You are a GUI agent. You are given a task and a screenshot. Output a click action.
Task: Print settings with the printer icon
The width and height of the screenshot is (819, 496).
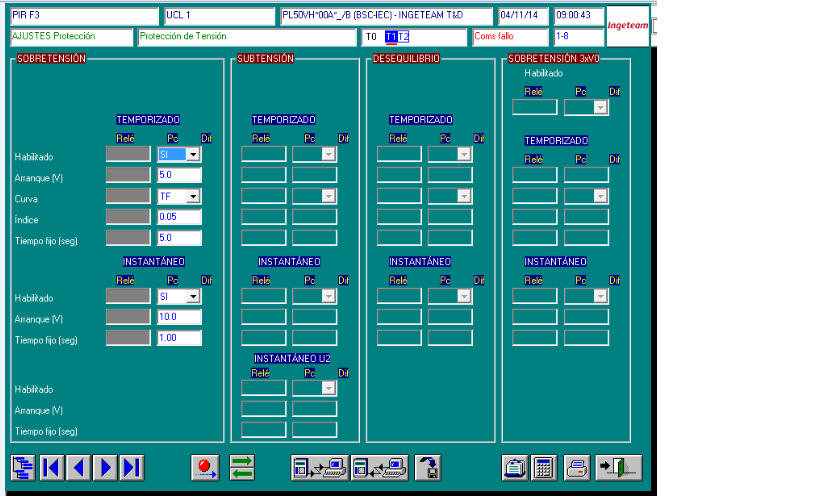click(x=577, y=467)
